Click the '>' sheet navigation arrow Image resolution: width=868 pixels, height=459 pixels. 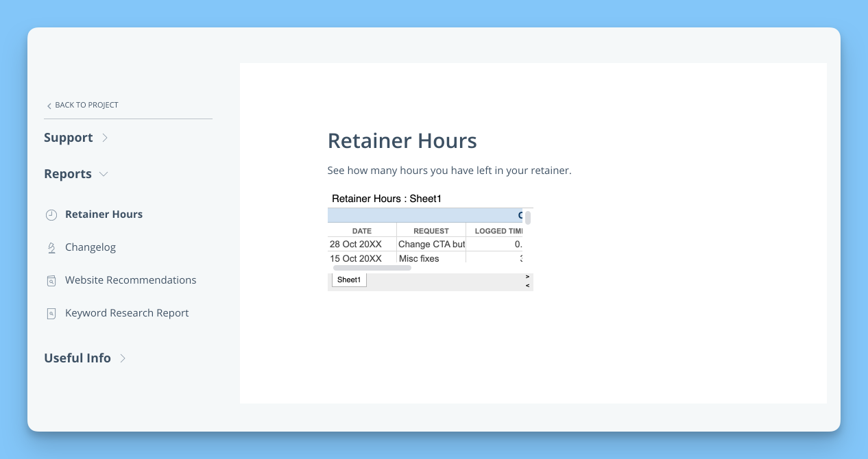tap(527, 277)
